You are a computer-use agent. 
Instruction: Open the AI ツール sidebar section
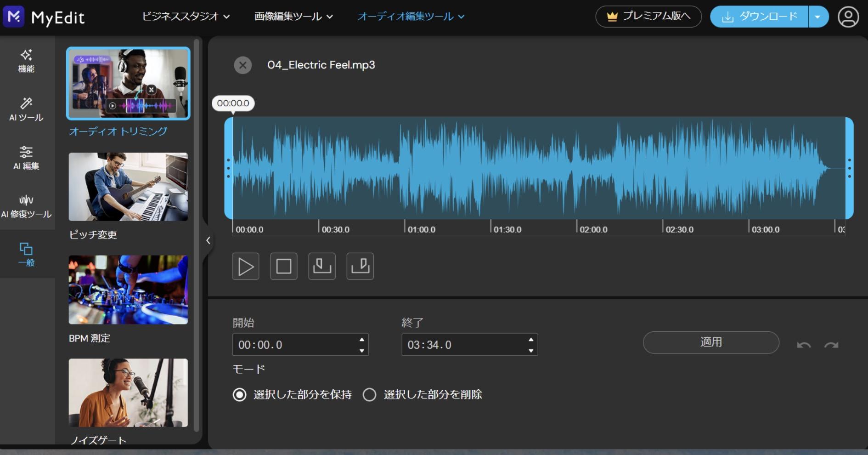[x=26, y=110]
